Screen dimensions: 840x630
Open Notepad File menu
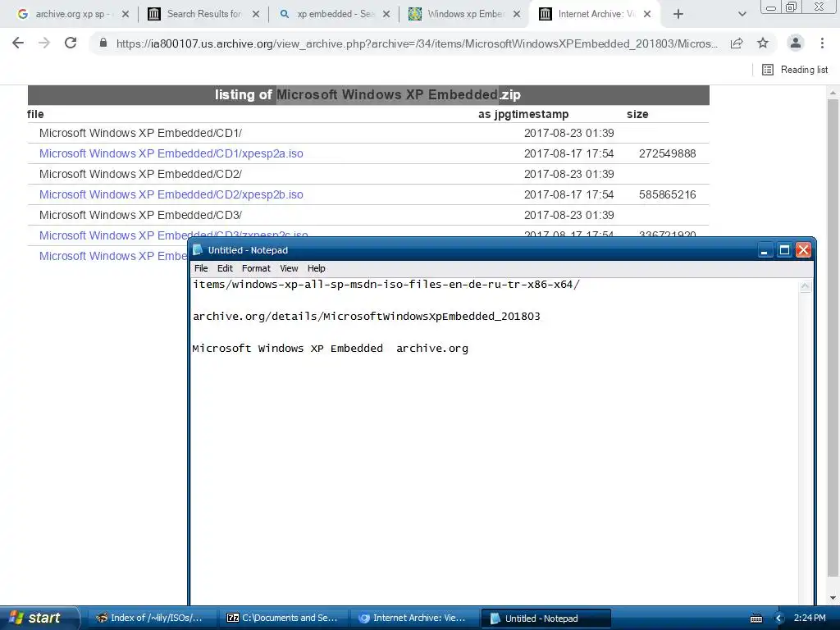click(201, 268)
